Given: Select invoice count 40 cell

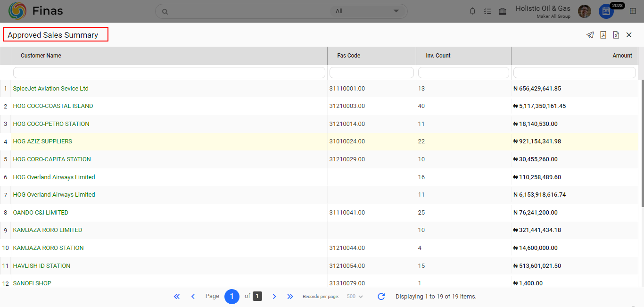Looking at the screenshot, I should (421, 106).
